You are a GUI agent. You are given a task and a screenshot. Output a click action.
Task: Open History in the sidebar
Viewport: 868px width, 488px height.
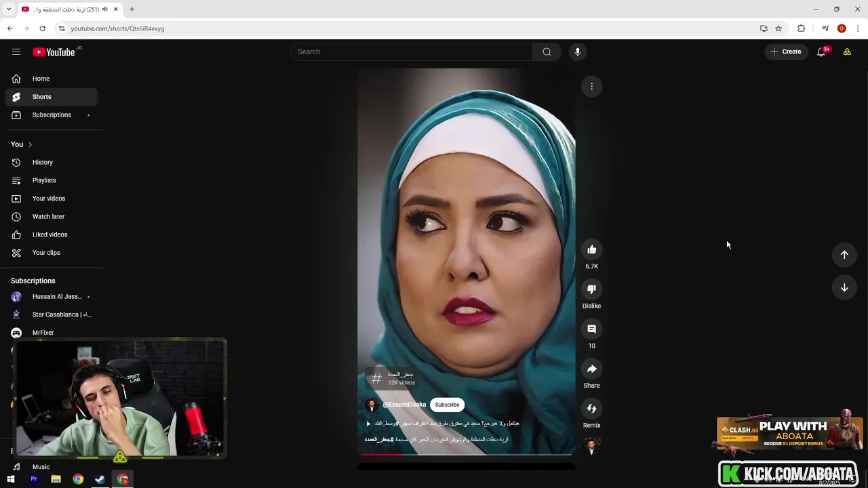click(x=52, y=163)
